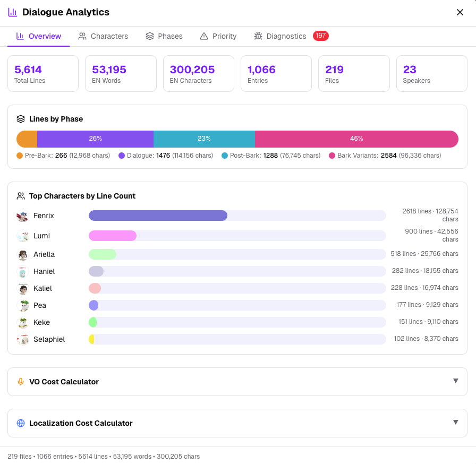The width and height of the screenshot is (476, 464).
Task: Click the Lines by Phase stacked layers icon
Action: [20, 119]
